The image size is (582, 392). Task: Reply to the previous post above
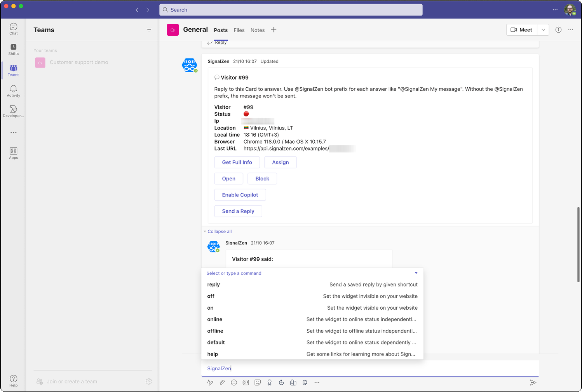click(217, 42)
